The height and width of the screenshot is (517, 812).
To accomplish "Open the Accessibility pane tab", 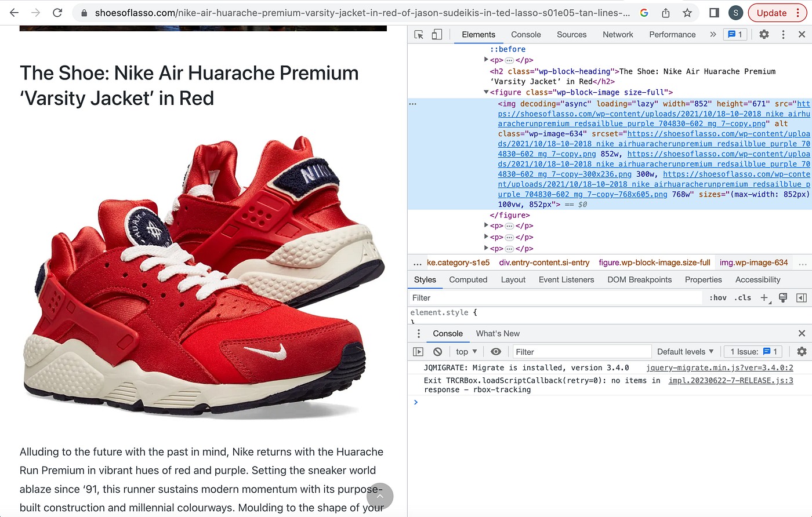I will (x=757, y=279).
